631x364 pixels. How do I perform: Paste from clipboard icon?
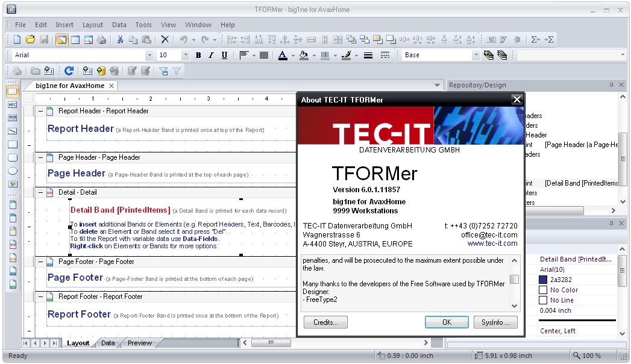[146, 39]
